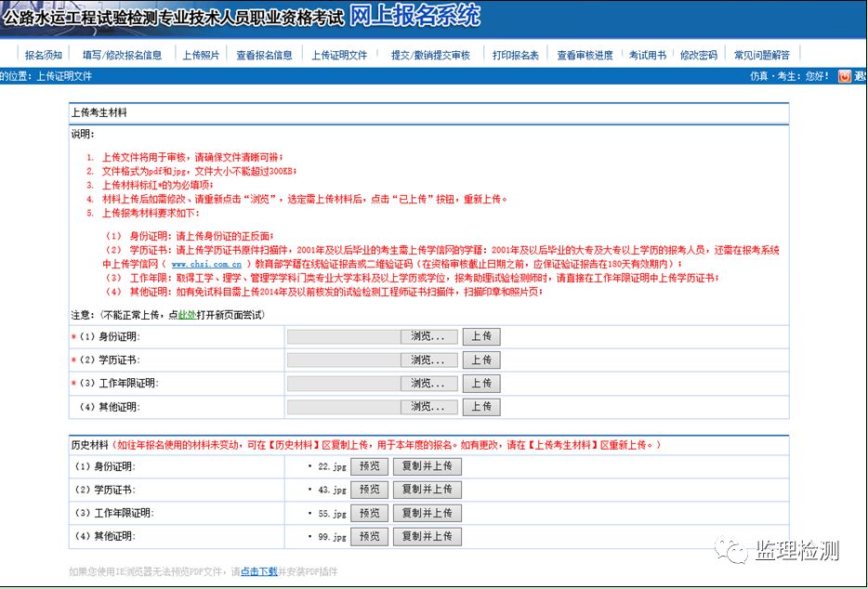
Task: Follow the www.chsi.com.cn link
Action: (206, 264)
